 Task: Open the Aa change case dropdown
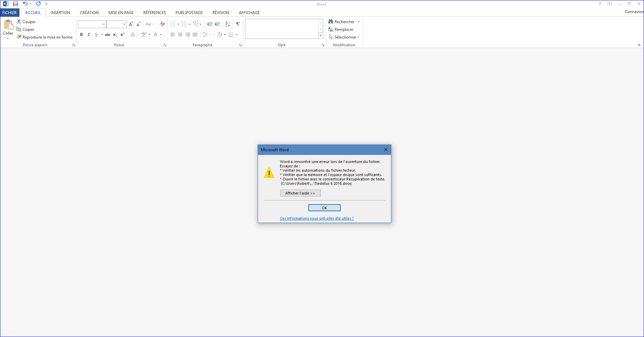[x=150, y=24]
